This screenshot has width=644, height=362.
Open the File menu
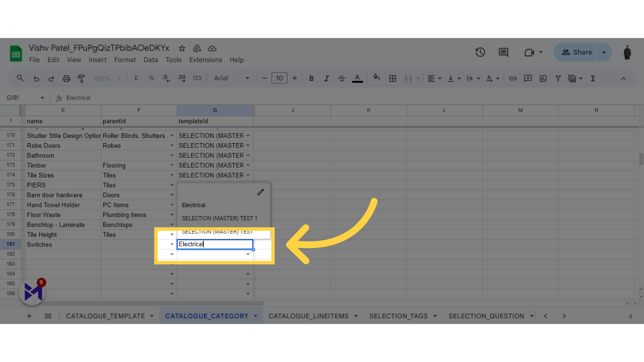[x=34, y=60]
